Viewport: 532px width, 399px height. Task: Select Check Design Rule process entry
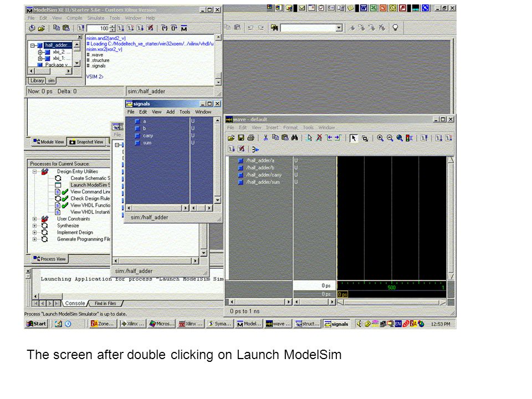(x=90, y=198)
